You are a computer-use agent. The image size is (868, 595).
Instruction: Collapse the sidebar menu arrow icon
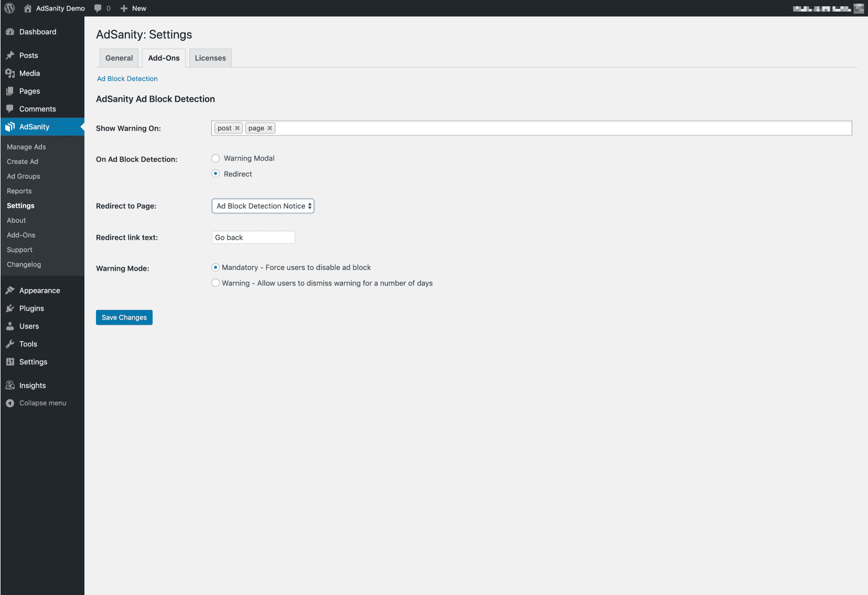coord(10,403)
